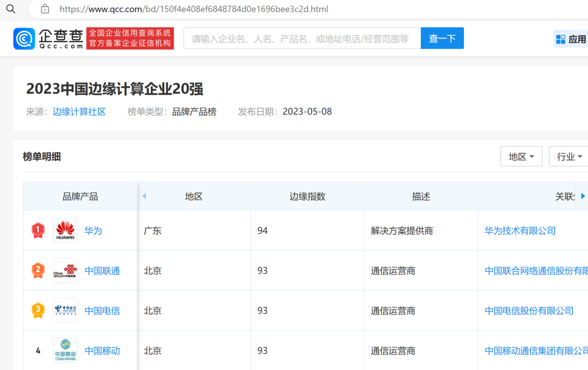Open 华为技术有限公司 company link

(520, 231)
